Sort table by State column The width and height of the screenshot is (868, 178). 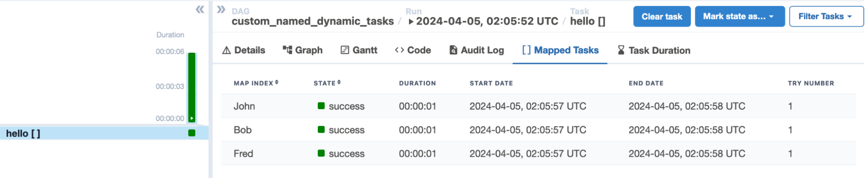(x=327, y=83)
